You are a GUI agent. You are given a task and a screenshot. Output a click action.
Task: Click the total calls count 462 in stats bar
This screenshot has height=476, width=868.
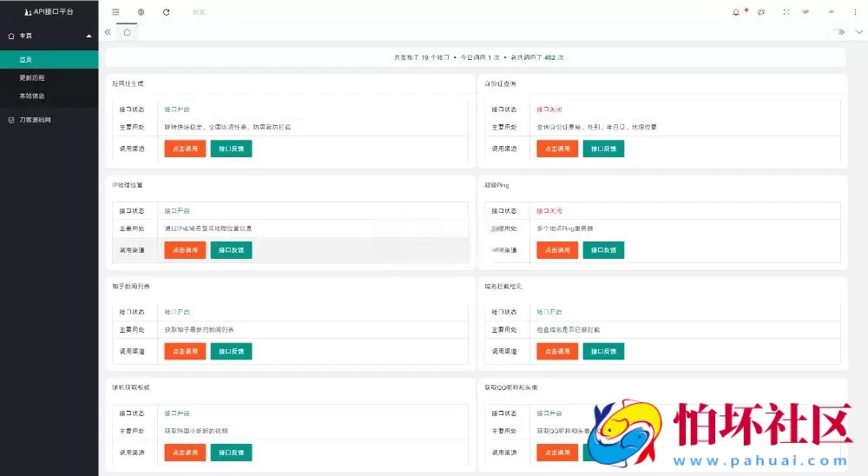pyautogui.click(x=549, y=57)
